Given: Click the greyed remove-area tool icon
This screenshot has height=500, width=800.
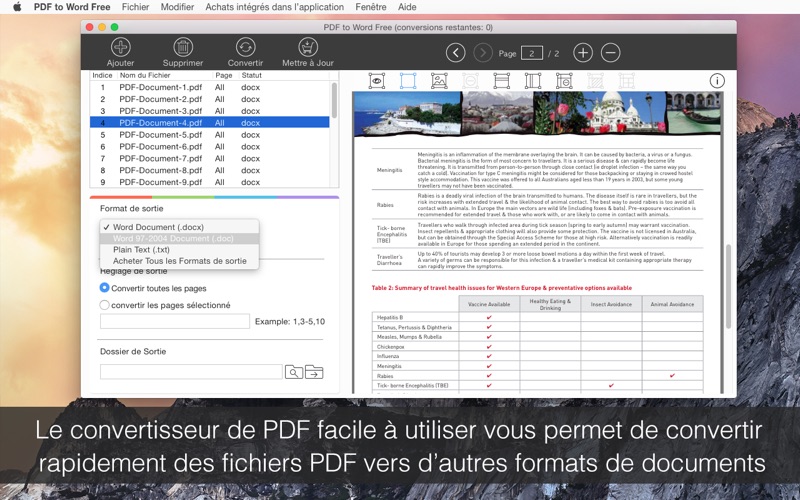Looking at the screenshot, I should (470, 81).
